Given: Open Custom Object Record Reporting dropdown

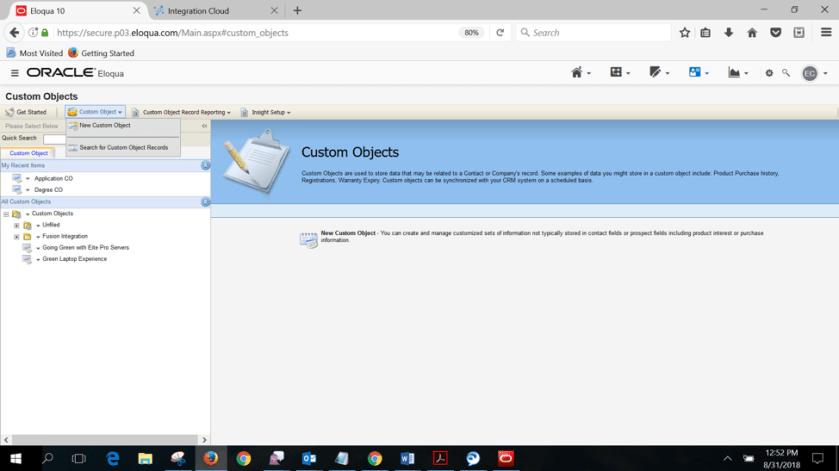Looking at the screenshot, I should coord(186,112).
